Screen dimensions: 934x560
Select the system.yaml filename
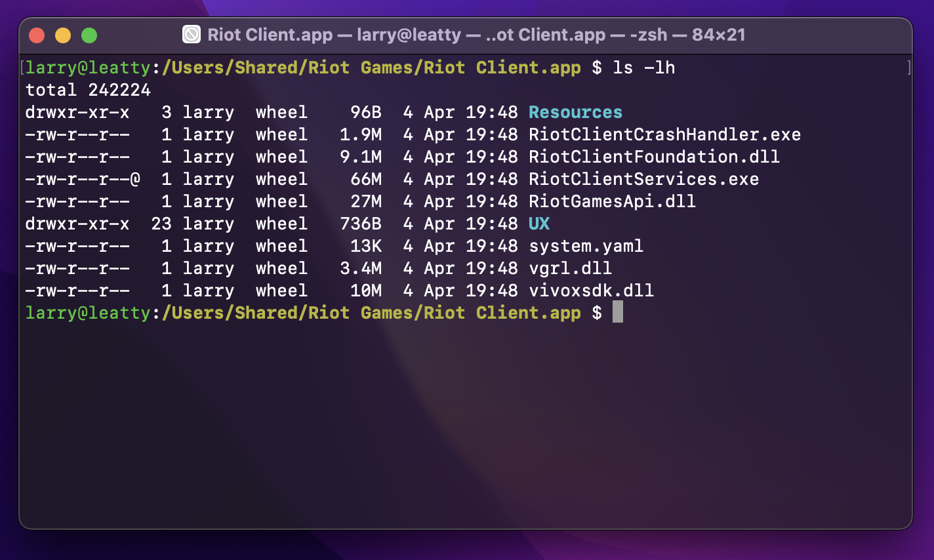point(586,246)
